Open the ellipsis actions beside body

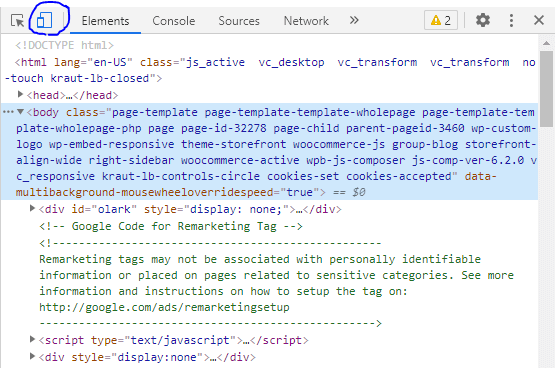(8, 112)
